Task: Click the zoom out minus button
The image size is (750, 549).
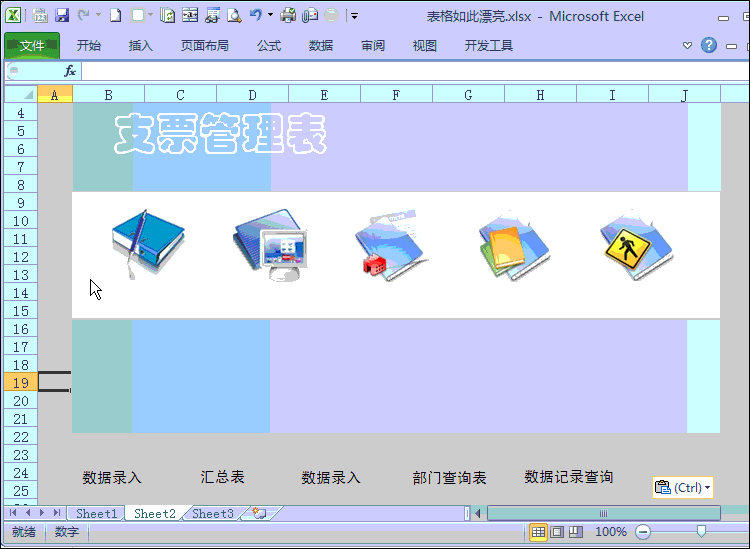Action: [x=643, y=532]
